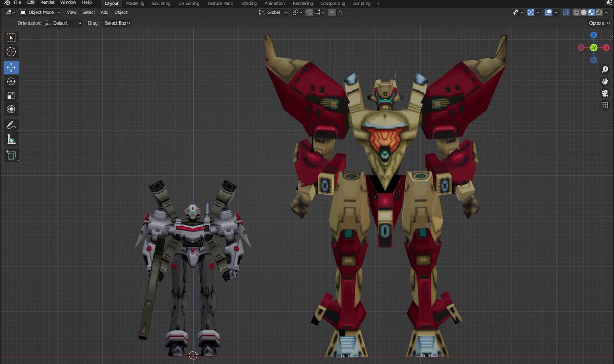Screen dimensions: 614x364
Task: Switch to the Rendering workspace tab
Action: (x=302, y=3)
